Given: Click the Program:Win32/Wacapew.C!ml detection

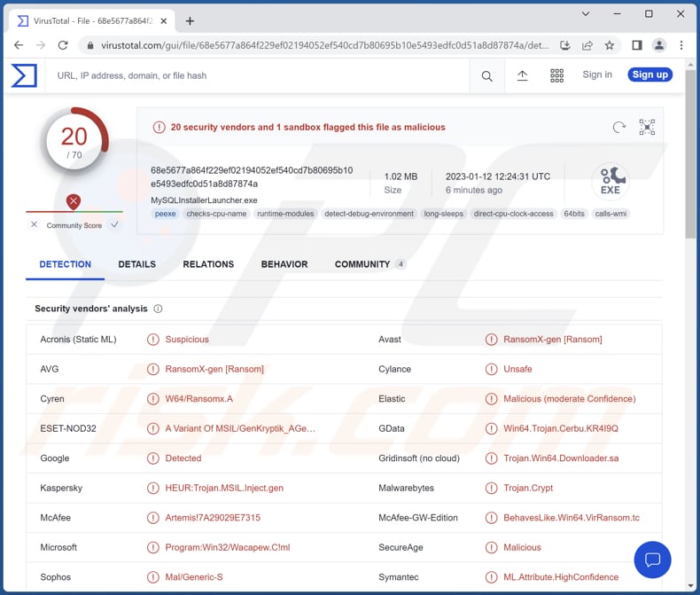Looking at the screenshot, I should tap(228, 547).
